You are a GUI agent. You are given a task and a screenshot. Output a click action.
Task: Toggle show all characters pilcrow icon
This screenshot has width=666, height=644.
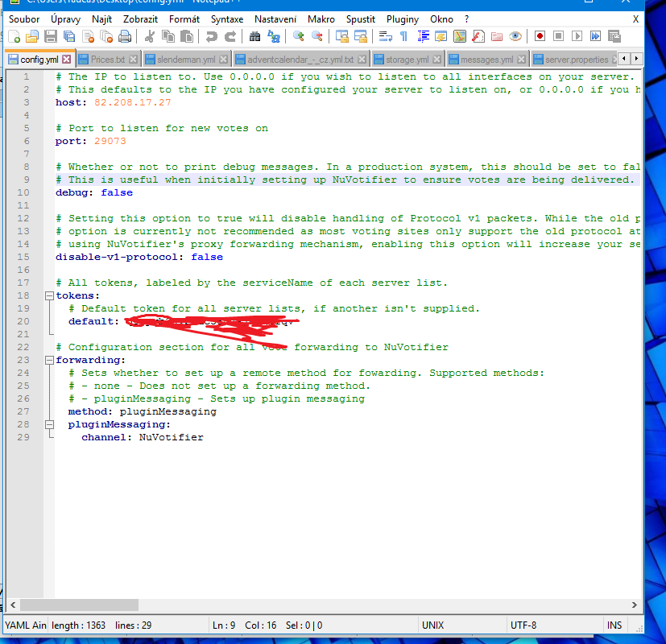(403, 36)
